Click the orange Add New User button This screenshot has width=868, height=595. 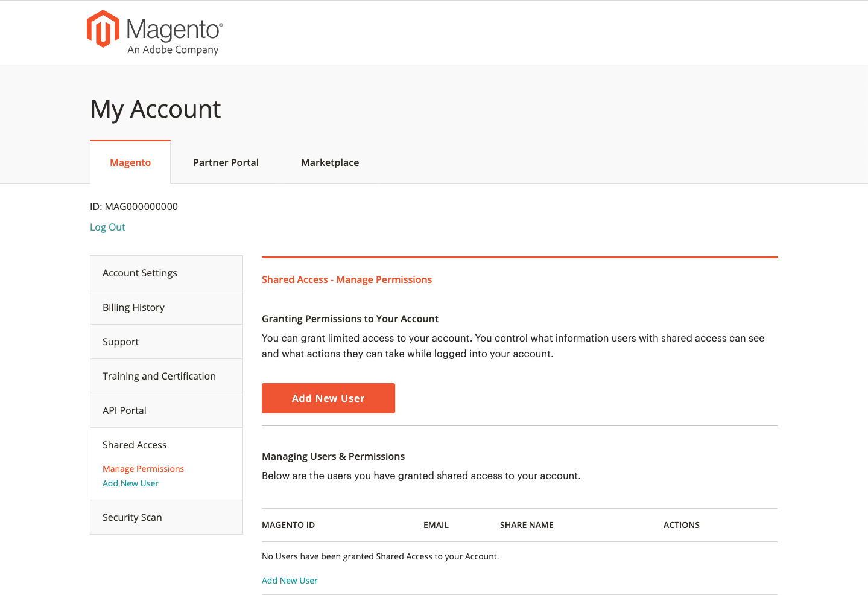click(x=328, y=398)
